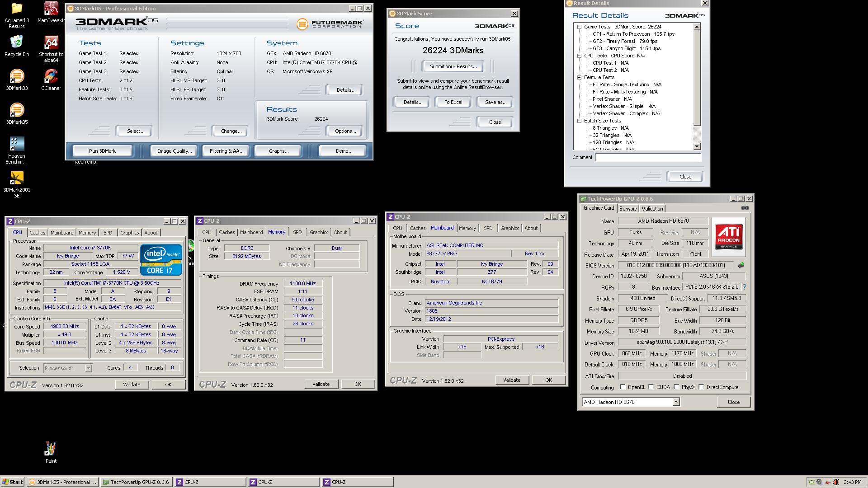This screenshot has width=868, height=488.
Task: Click Filtering & AA... button
Action: pos(226,151)
